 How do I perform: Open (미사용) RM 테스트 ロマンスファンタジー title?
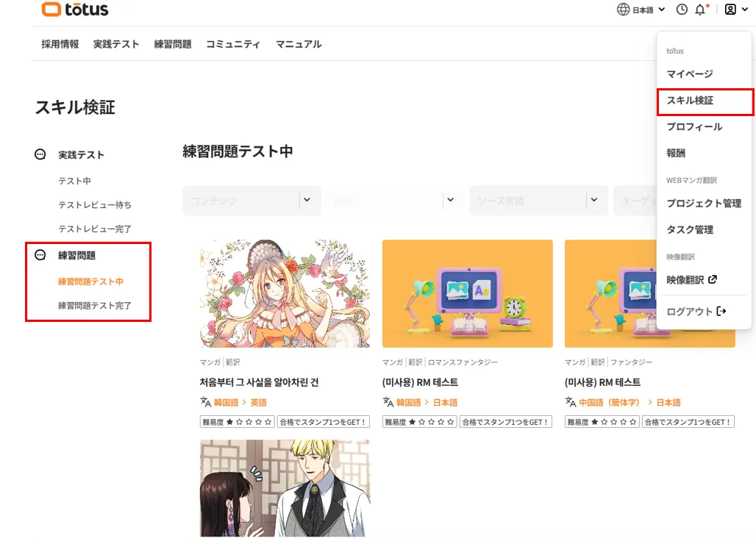pos(420,382)
